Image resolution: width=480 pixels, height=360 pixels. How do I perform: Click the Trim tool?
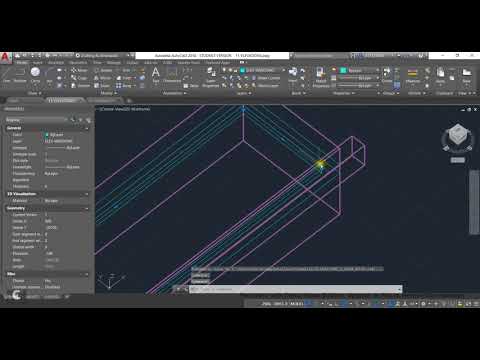(124, 70)
